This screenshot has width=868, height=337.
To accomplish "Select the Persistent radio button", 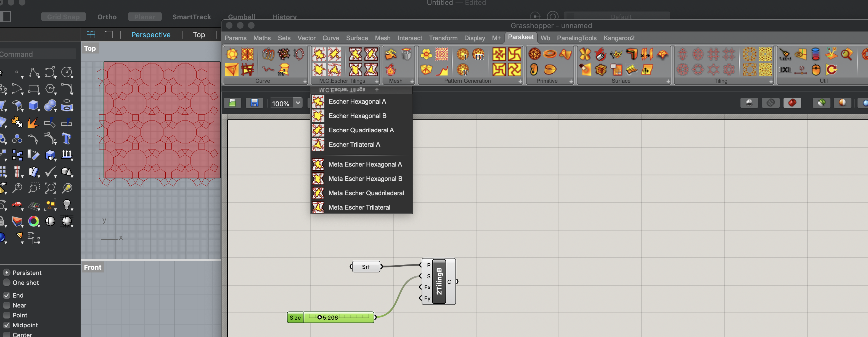I will point(7,272).
